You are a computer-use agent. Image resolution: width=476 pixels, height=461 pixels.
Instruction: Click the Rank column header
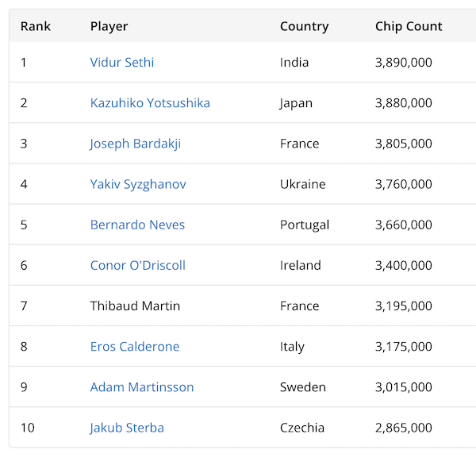coord(36,26)
